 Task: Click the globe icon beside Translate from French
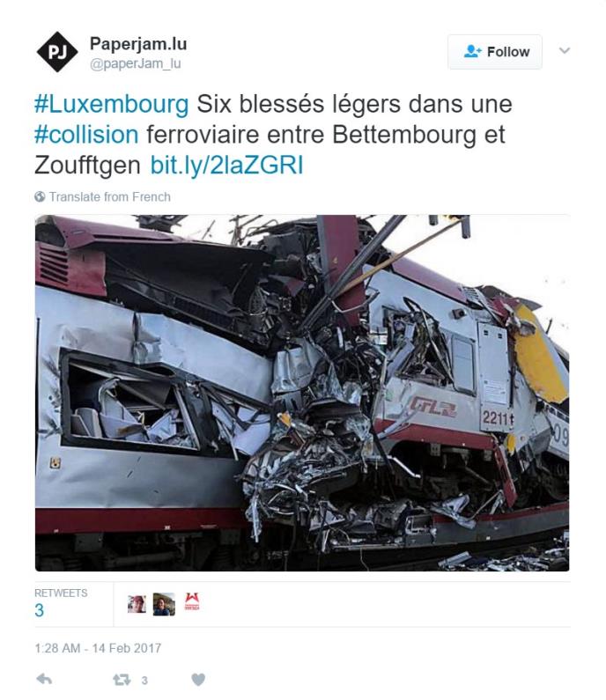pos(40,196)
